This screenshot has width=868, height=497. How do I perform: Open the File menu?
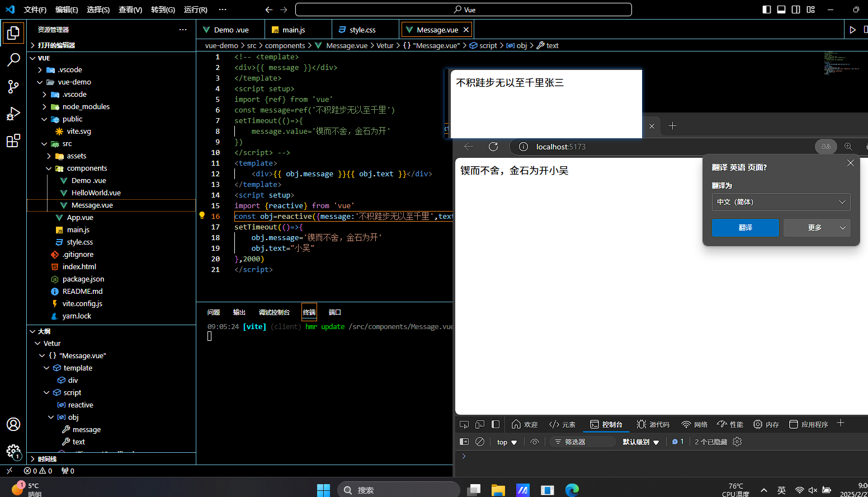click(x=35, y=10)
